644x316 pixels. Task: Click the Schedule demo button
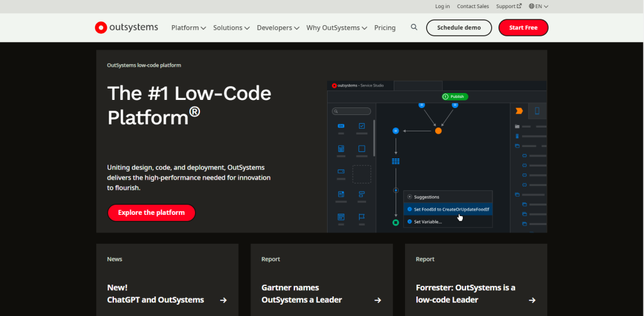(458, 28)
